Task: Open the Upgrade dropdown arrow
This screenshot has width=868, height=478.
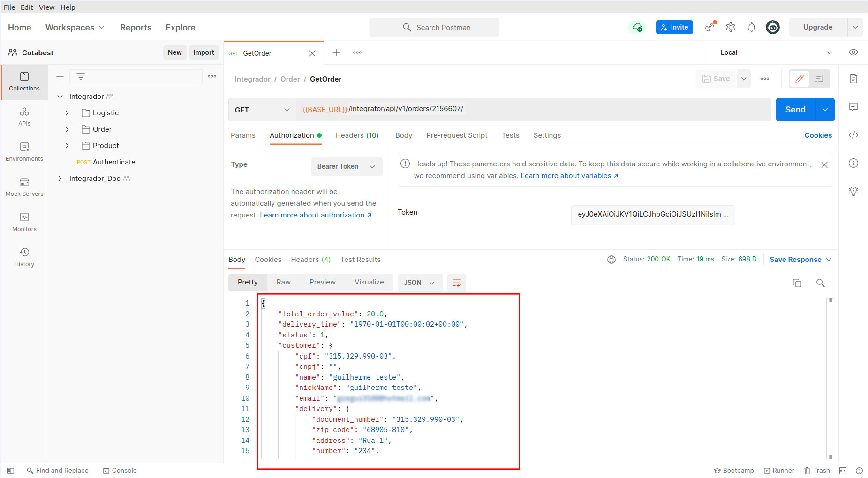Action: click(x=854, y=27)
